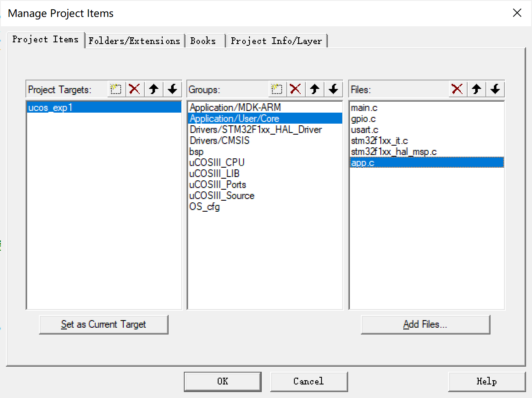View the Project Info/Layer tab
This screenshot has width=532, height=398.
(277, 41)
